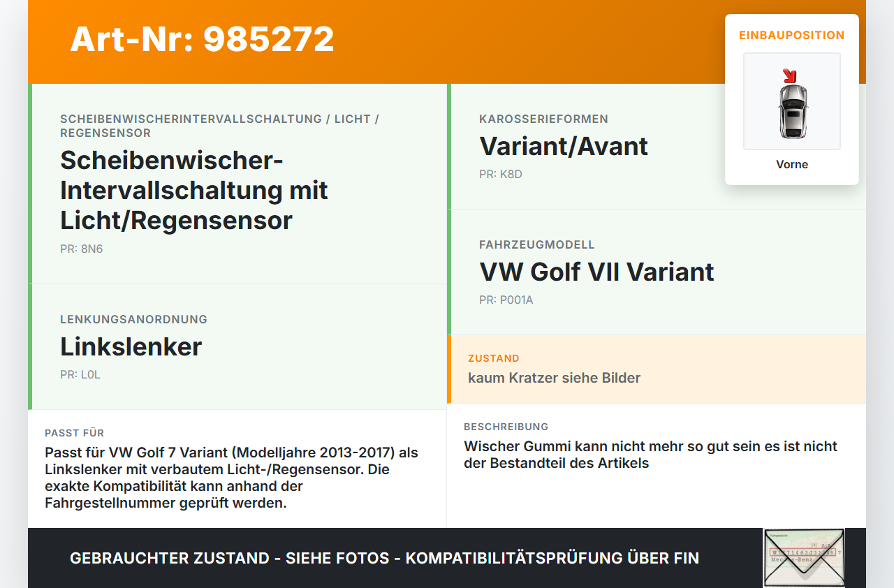Select the Linkslenker option

tap(131, 346)
